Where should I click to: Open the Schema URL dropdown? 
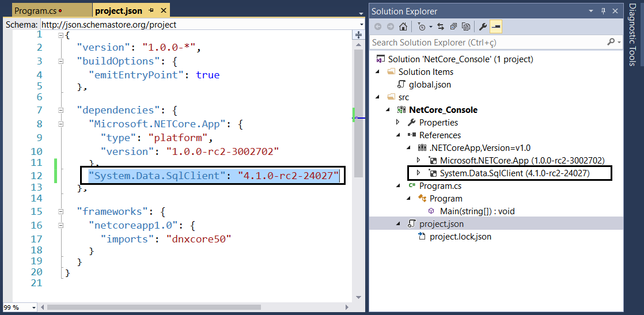pyautogui.click(x=361, y=25)
